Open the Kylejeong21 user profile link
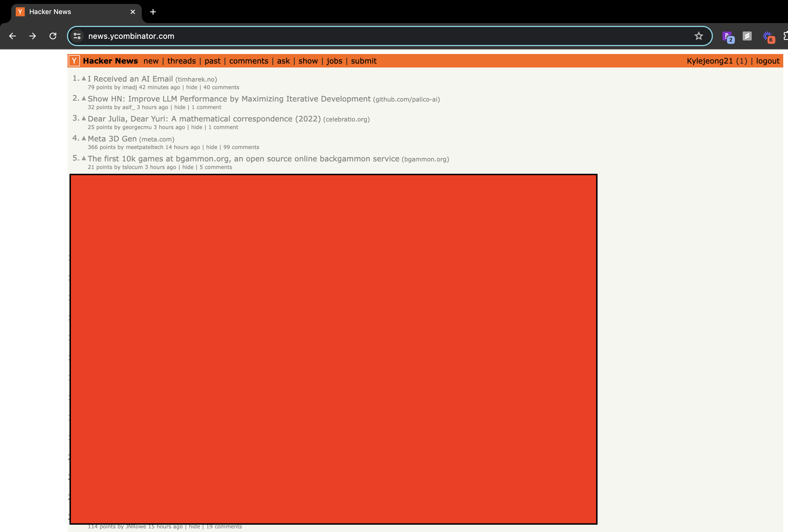The height and width of the screenshot is (532, 788). pos(710,61)
